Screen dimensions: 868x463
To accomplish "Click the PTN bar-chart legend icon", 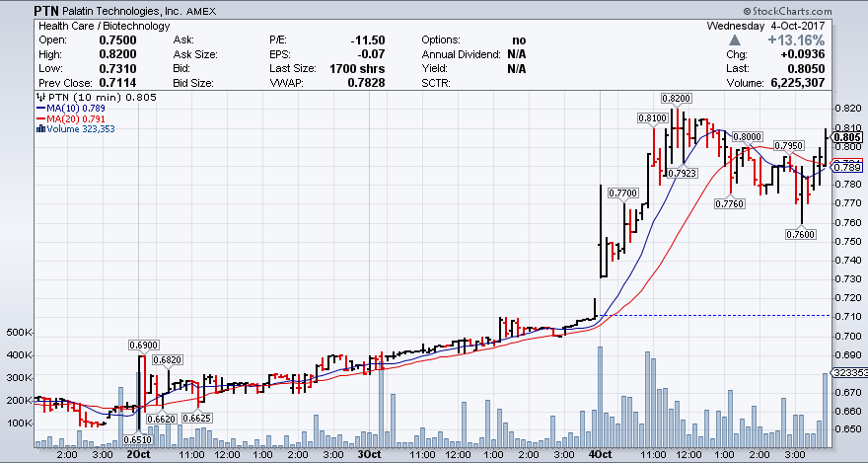I will 38,98.
